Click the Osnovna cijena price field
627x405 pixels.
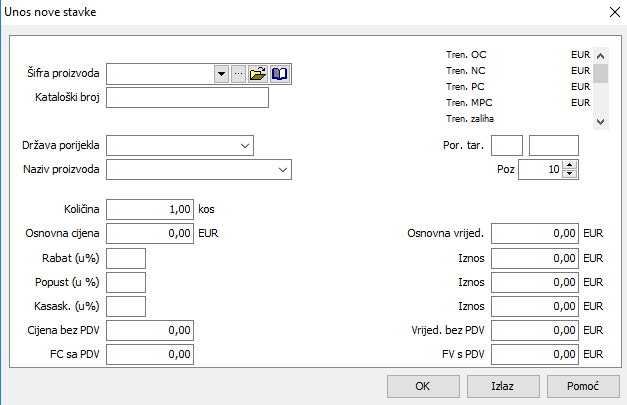tap(150, 234)
